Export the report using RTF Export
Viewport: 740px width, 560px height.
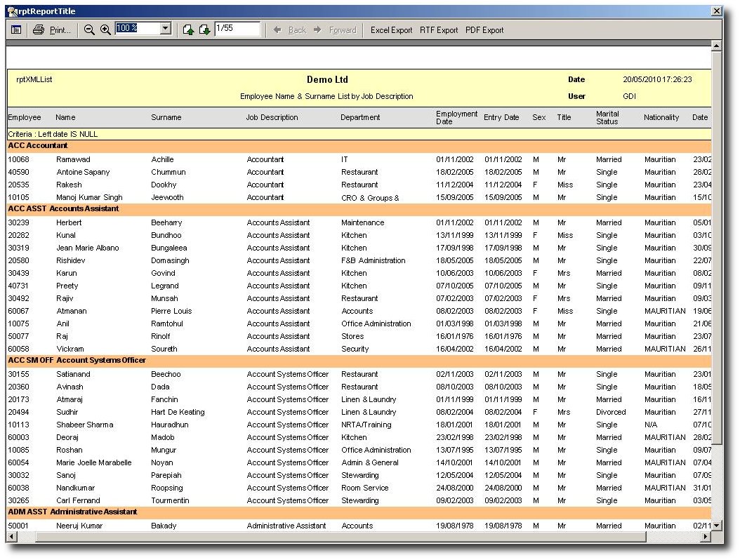click(439, 30)
